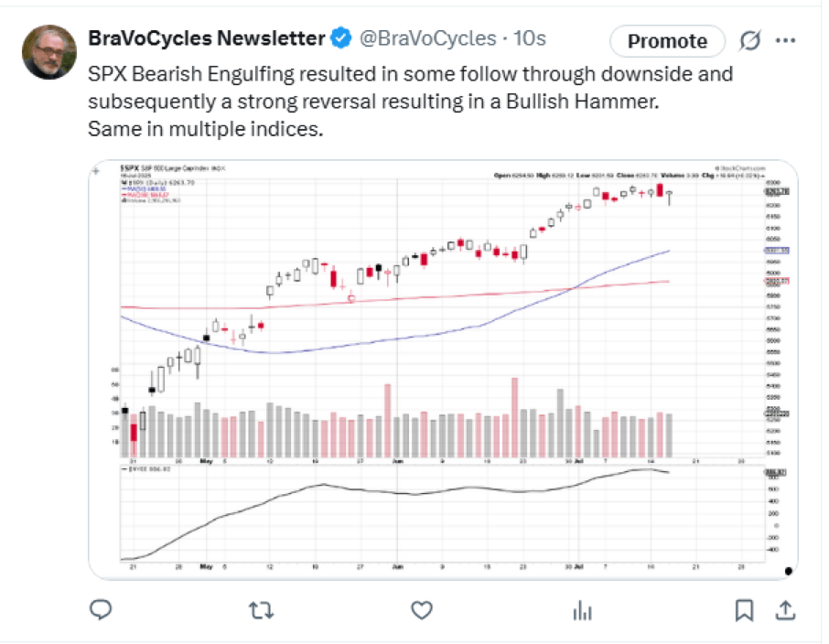Bookmark this post
This screenshot has width=829, height=644.
(744, 610)
